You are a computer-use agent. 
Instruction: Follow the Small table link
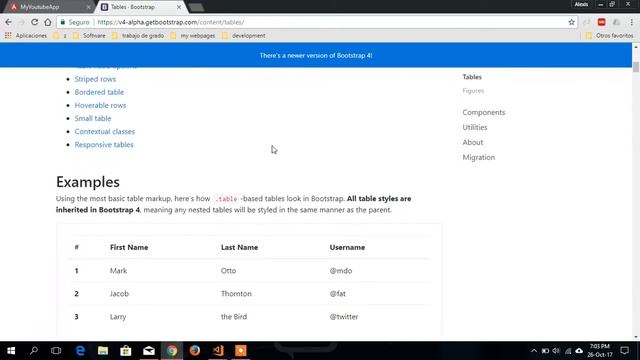point(93,118)
